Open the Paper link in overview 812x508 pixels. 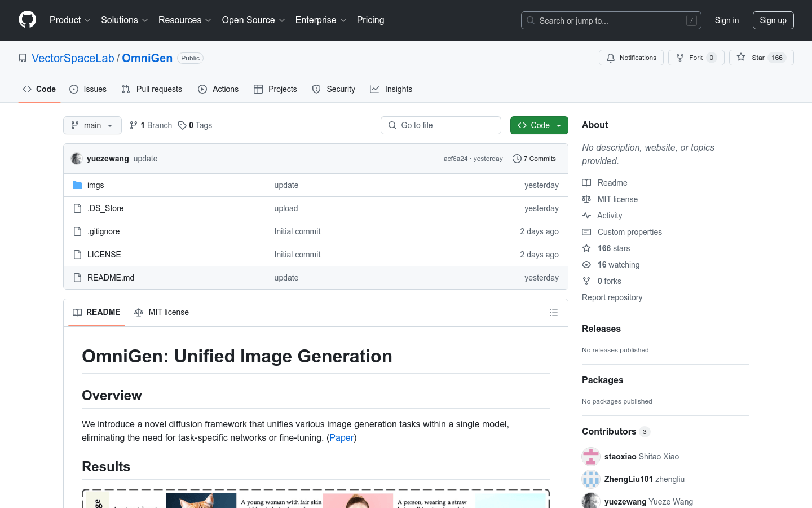point(341,437)
